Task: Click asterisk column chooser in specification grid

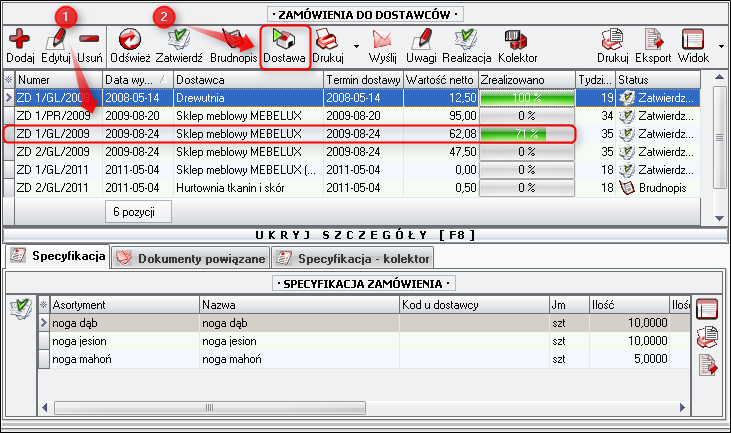Action: 44,305
